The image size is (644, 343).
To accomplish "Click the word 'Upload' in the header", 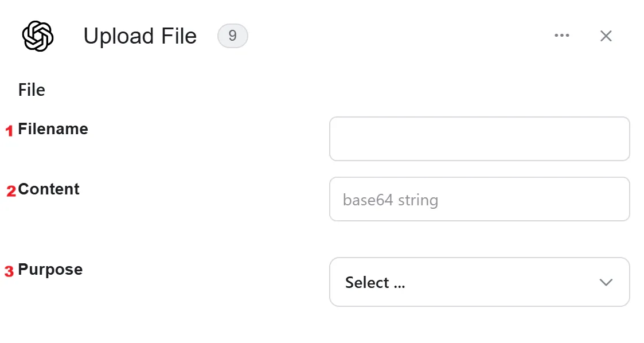I will 119,36.
